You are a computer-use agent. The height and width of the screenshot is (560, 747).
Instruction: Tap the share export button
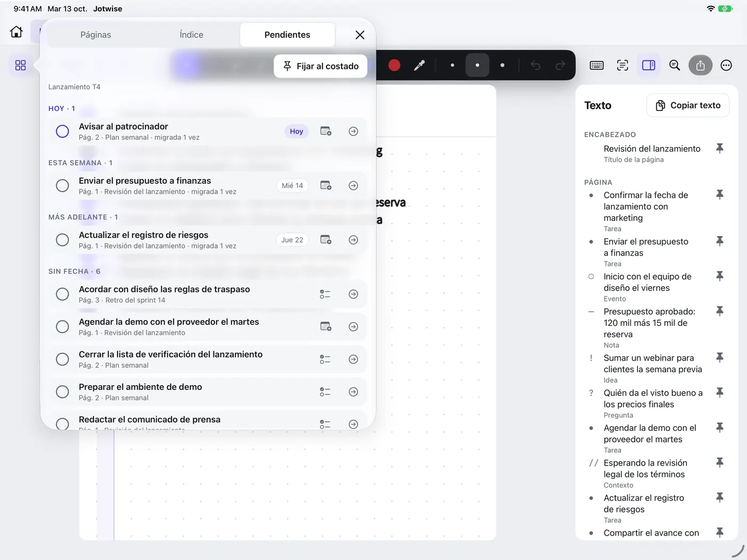pos(700,65)
